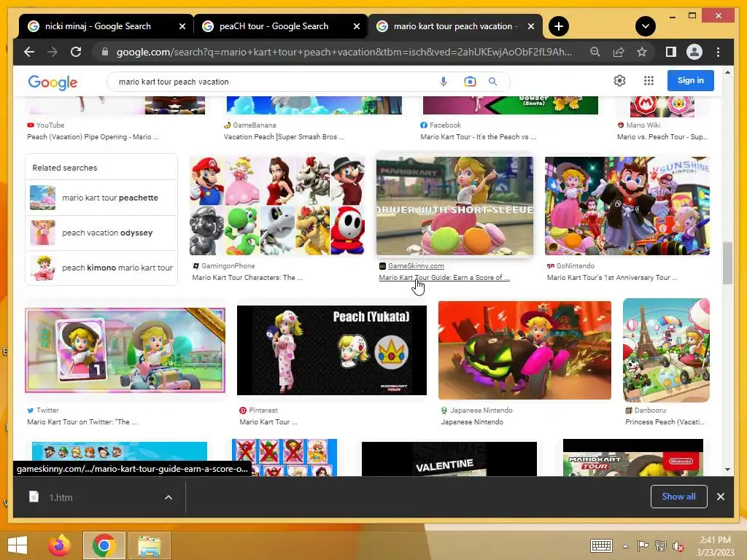Open the Twitter Peach kart image
Image resolution: width=747 pixels, height=560 pixels.
pyautogui.click(x=125, y=350)
